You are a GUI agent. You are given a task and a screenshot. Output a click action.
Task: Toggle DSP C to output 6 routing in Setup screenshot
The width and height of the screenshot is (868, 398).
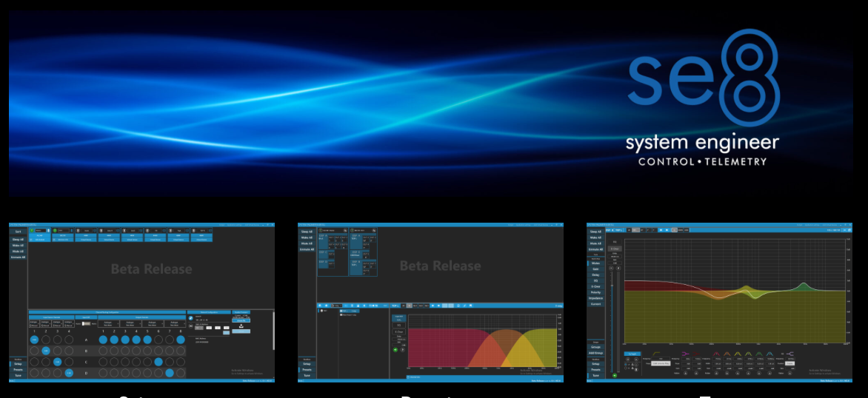(158, 362)
